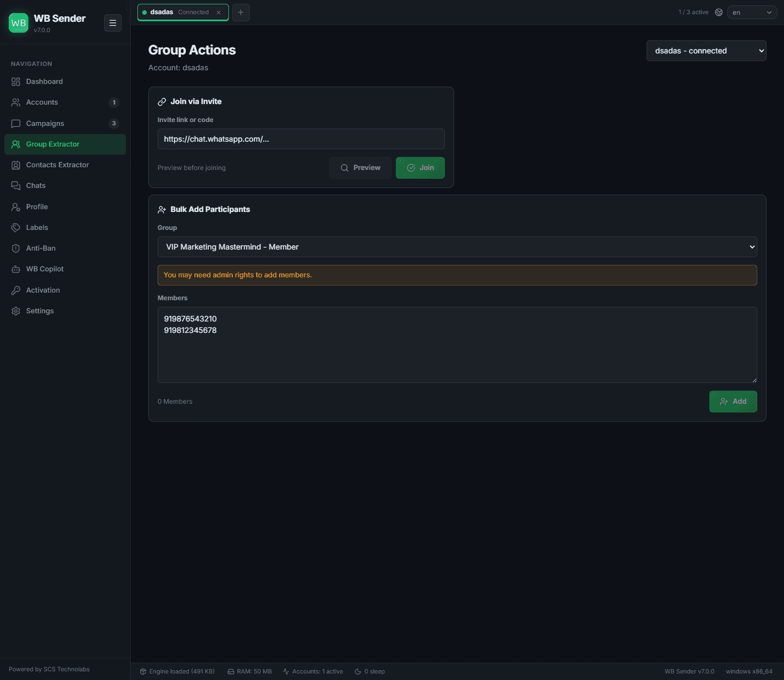Click inside the Members text area

457,345
